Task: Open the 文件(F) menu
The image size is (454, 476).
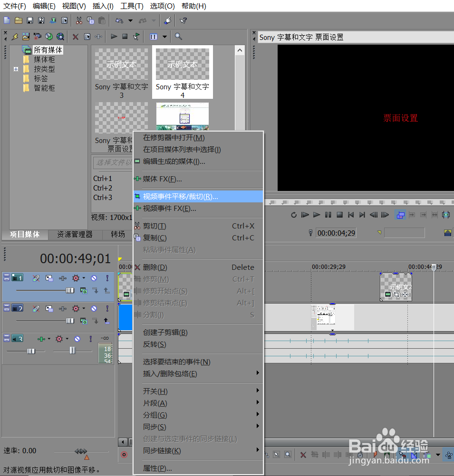Action: (x=15, y=6)
